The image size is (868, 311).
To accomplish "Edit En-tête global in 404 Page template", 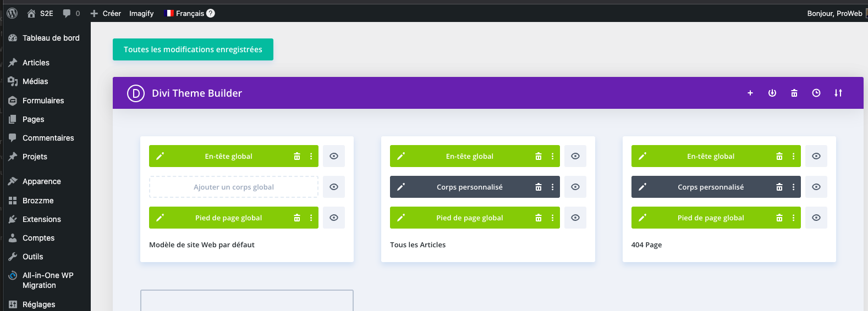I will (642, 156).
